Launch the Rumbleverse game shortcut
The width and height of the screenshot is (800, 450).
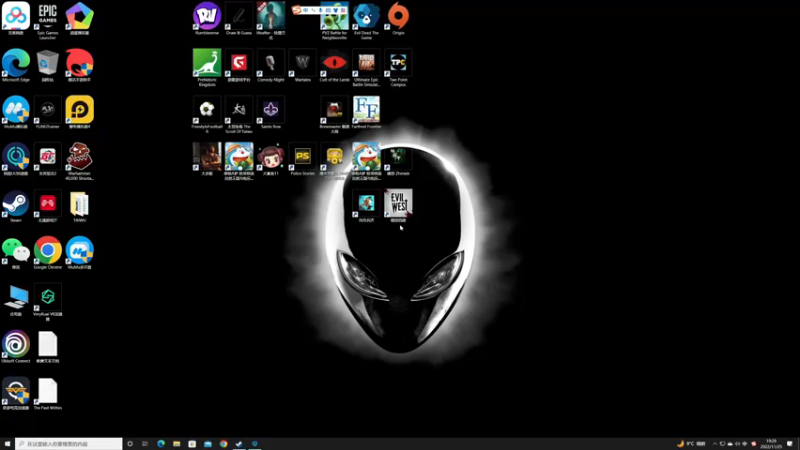point(207,16)
